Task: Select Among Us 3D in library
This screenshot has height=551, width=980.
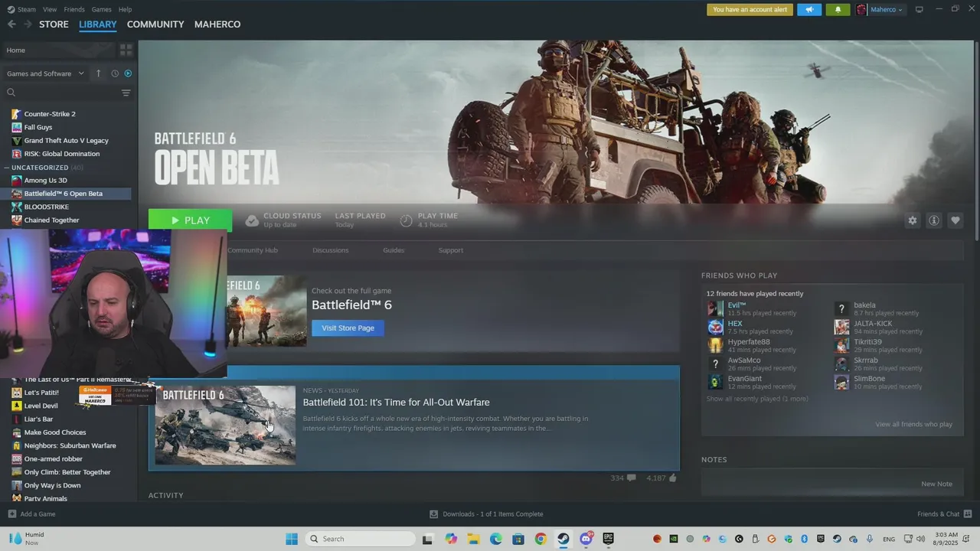Action: click(x=45, y=181)
